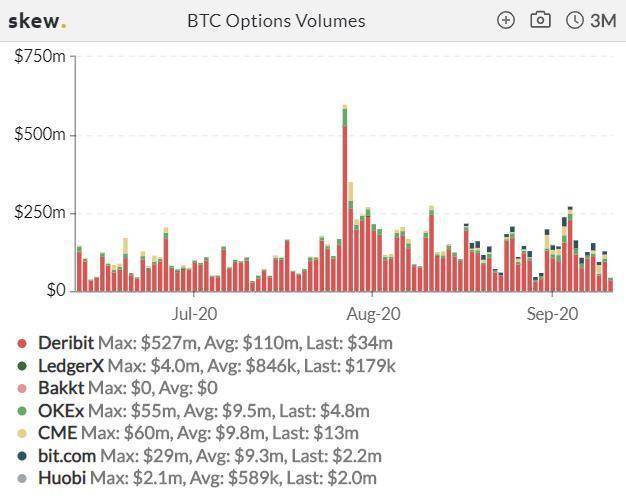Click the Huobi grey legend dot
The image size is (626, 498).
22,478
